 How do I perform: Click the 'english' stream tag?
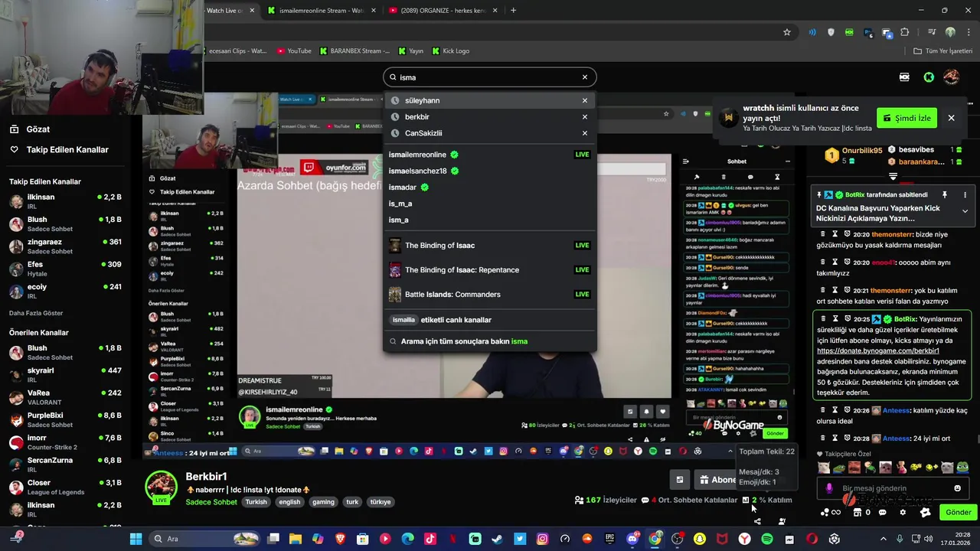click(x=289, y=502)
